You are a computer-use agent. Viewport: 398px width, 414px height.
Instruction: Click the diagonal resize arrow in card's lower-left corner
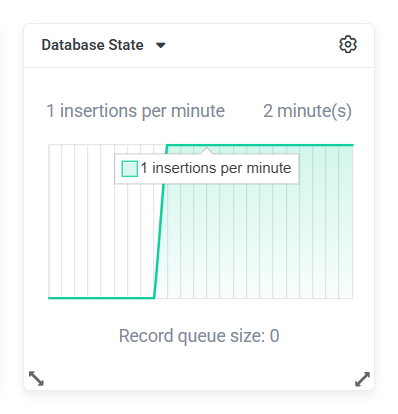36,378
